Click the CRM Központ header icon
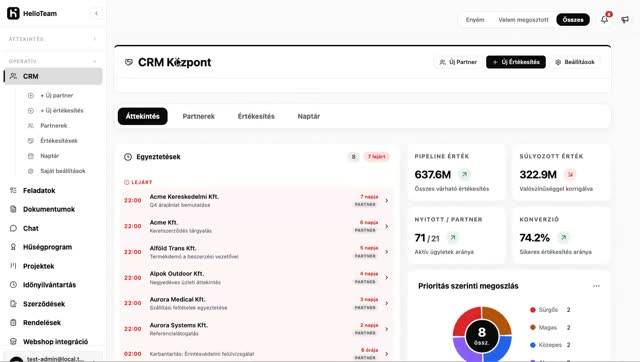Image resolution: width=640 pixels, height=362 pixels. pos(129,62)
